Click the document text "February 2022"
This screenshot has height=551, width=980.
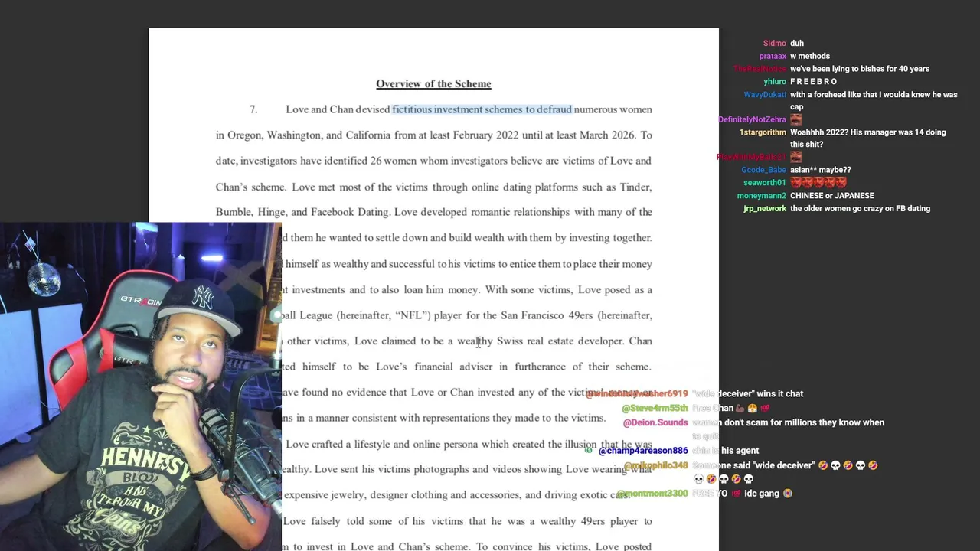point(485,135)
